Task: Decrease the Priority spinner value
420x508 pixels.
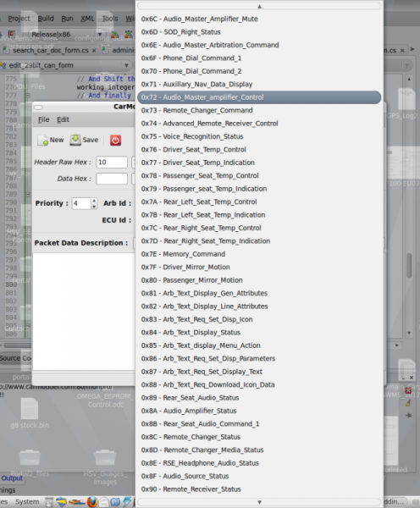Action: click(94, 207)
